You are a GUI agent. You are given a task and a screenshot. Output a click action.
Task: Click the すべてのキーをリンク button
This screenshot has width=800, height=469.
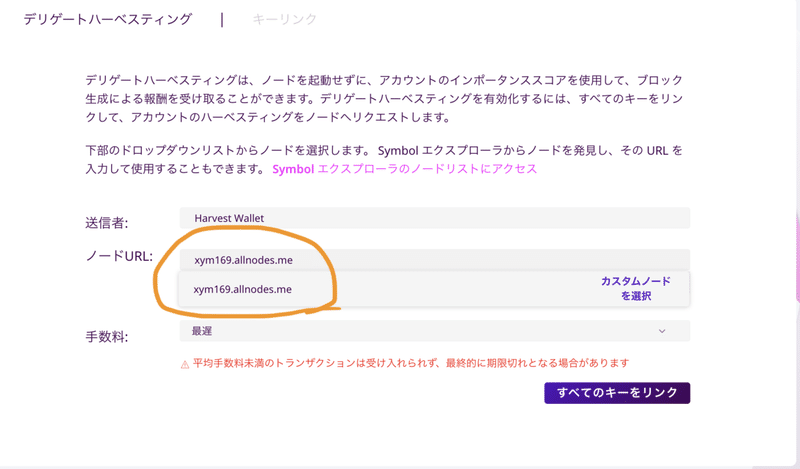[617, 393]
